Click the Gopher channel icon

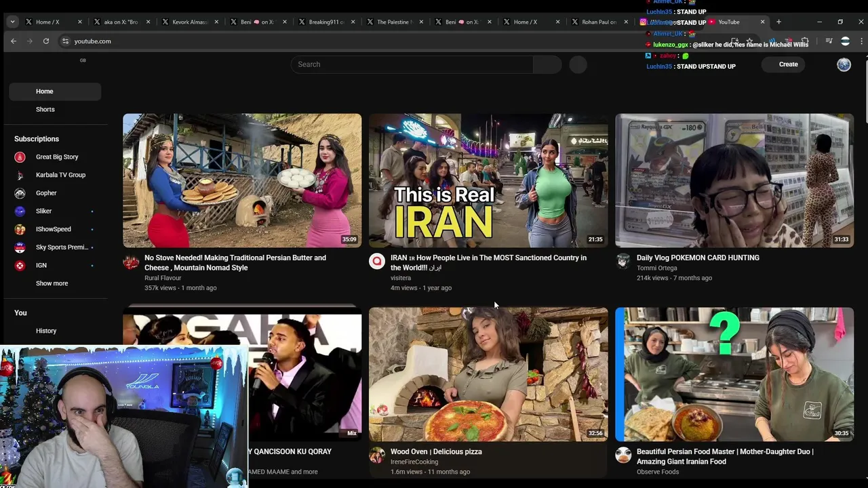[20, 193]
